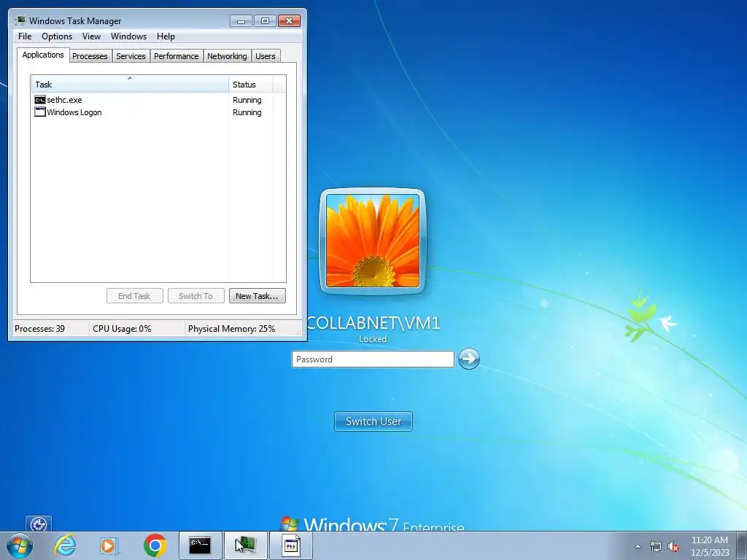Viewport: 747px width, 560px height.
Task: Select the Windows Logon task row
Action: (158, 112)
